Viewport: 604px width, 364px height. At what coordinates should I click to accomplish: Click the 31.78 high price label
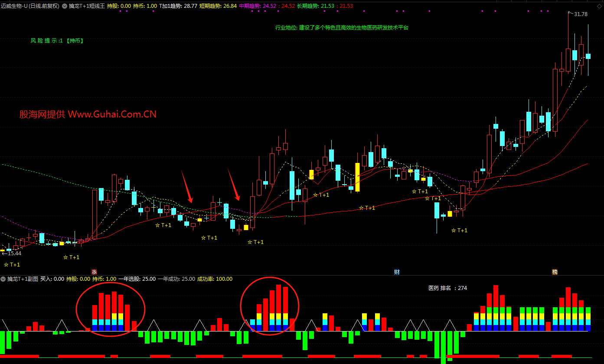(x=581, y=14)
